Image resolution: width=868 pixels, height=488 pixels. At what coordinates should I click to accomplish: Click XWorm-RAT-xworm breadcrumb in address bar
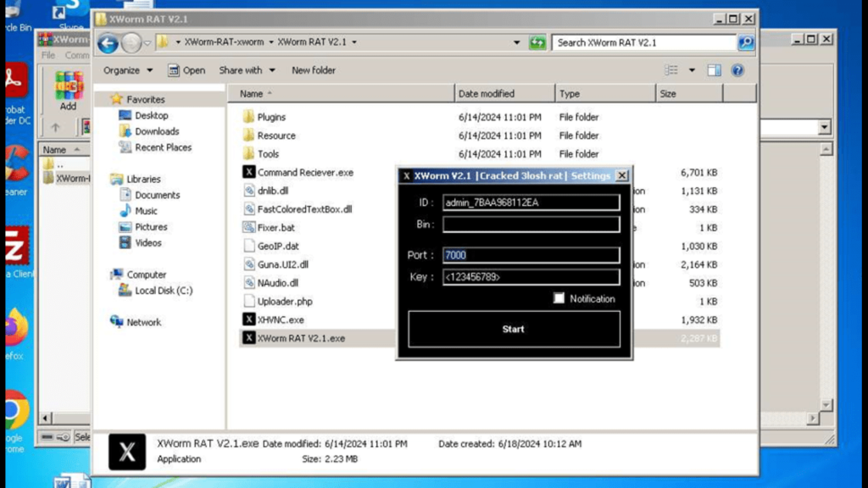click(224, 42)
